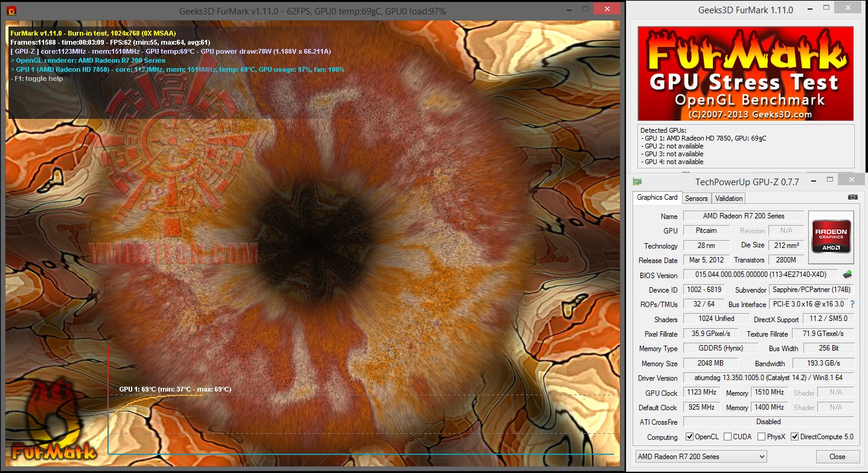Click the GPU field showing Pitcairn

click(x=706, y=230)
